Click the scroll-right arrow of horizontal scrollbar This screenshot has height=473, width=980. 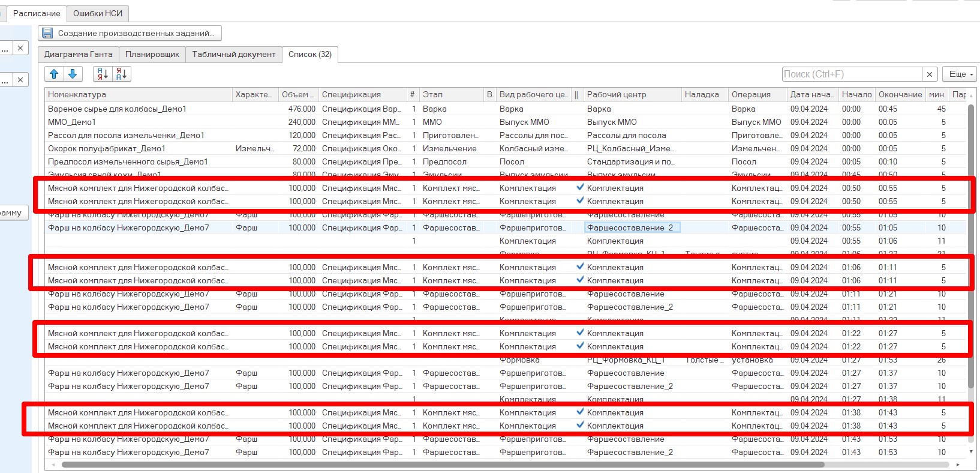click(958, 465)
